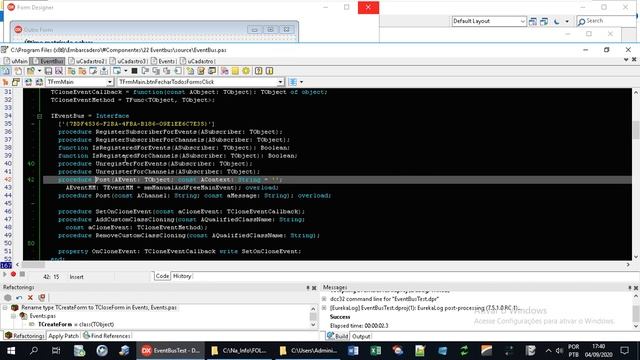Open the Apply Patch bottom tab

coord(63,336)
